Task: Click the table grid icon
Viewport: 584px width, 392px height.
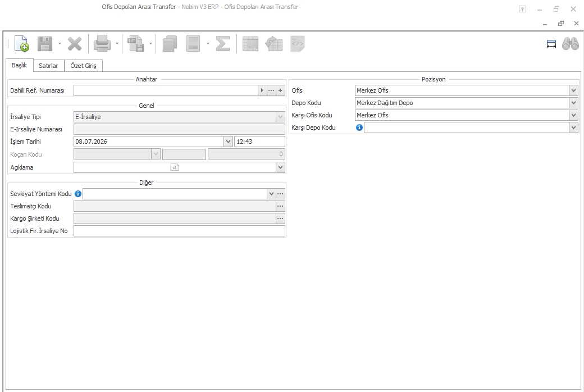Action: (250, 44)
